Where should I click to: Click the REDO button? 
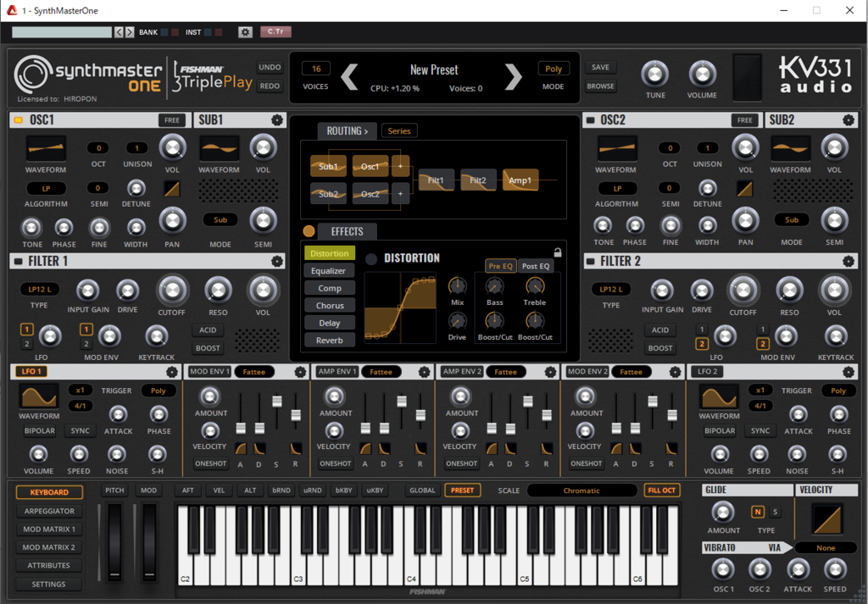270,86
